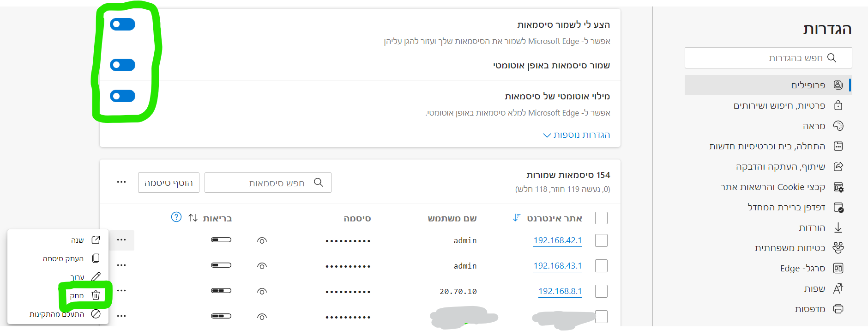The width and height of the screenshot is (868, 331).
Task: Open the more options menu beside הוסף סיסמה
Action: click(x=121, y=182)
